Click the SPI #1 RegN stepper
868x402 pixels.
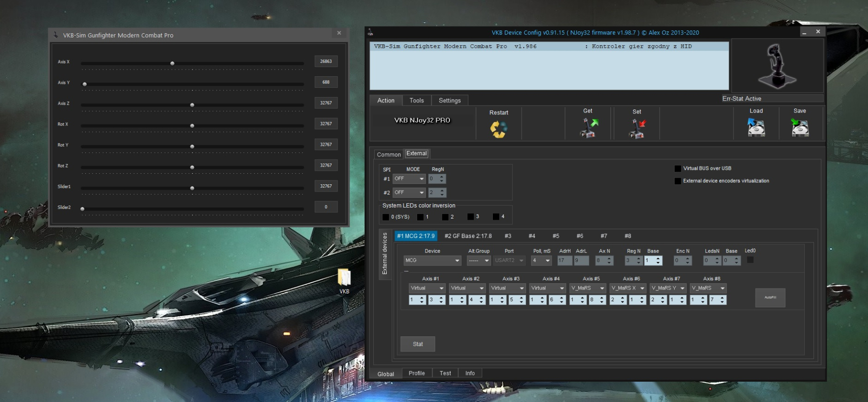click(437, 179)
